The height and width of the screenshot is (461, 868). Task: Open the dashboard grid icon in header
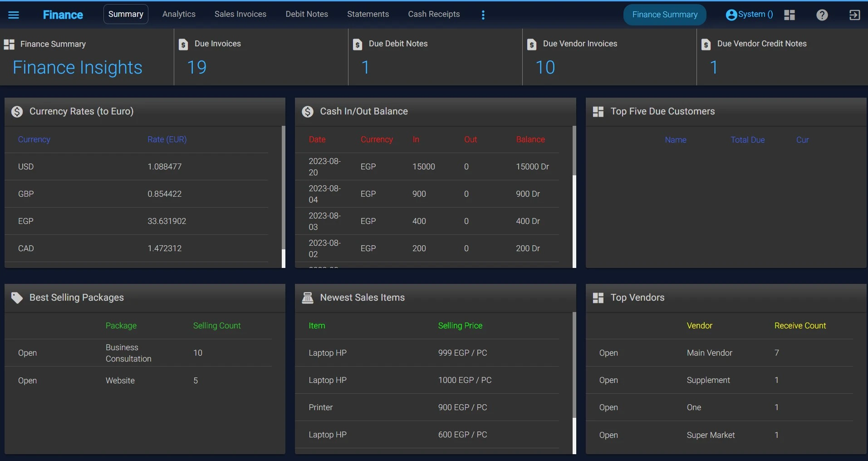[x=790, y=15]
